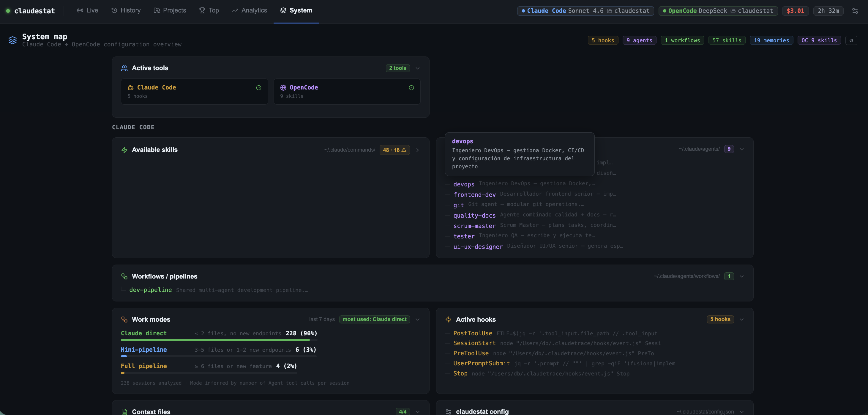The height and width of the screenshot is (415, 868).
Task: Click the OpenCode green check icon
Action: click(411, 88)
